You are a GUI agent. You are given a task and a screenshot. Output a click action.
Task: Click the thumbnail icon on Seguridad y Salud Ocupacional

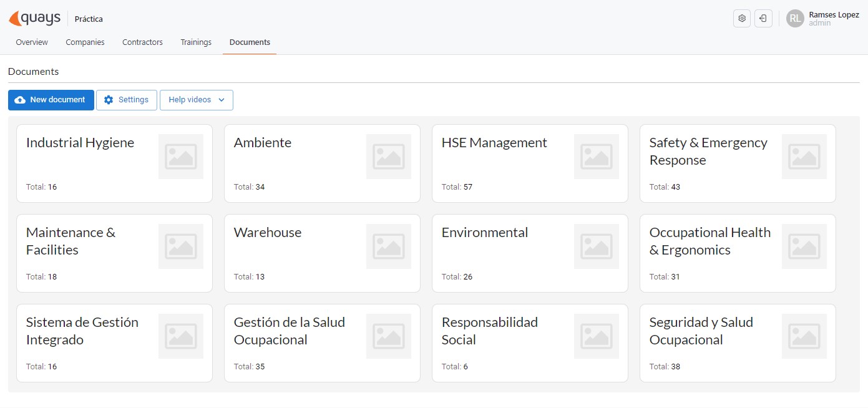coord(804,336)
